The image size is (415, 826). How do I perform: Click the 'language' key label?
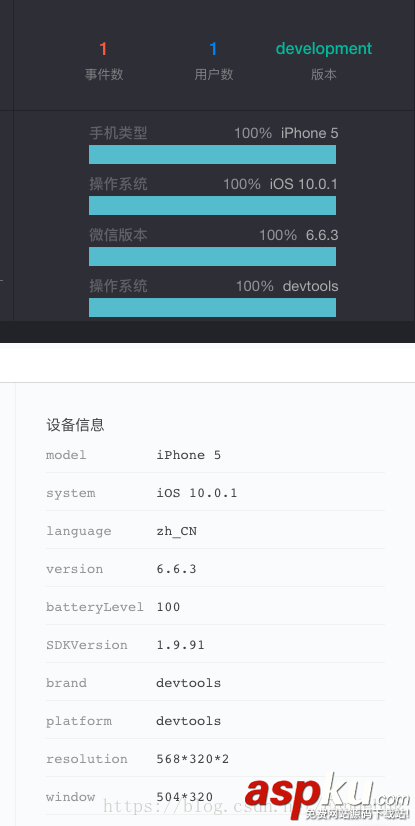78,531
